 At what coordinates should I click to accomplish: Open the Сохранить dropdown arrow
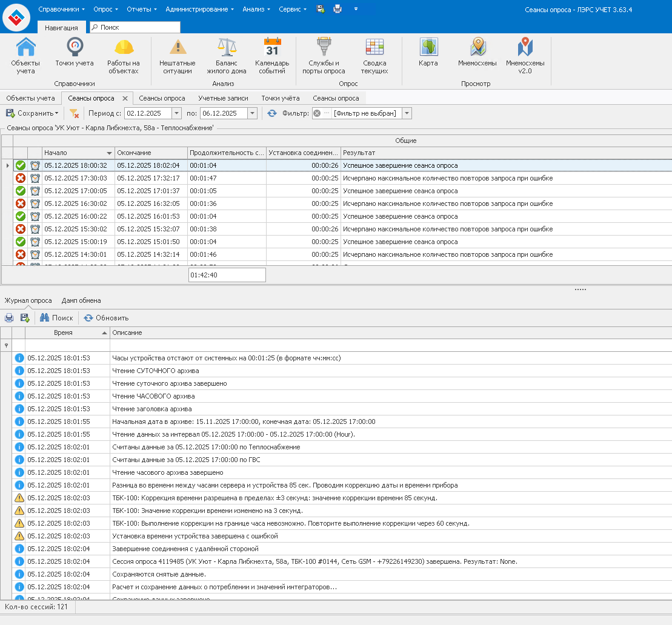56,113
